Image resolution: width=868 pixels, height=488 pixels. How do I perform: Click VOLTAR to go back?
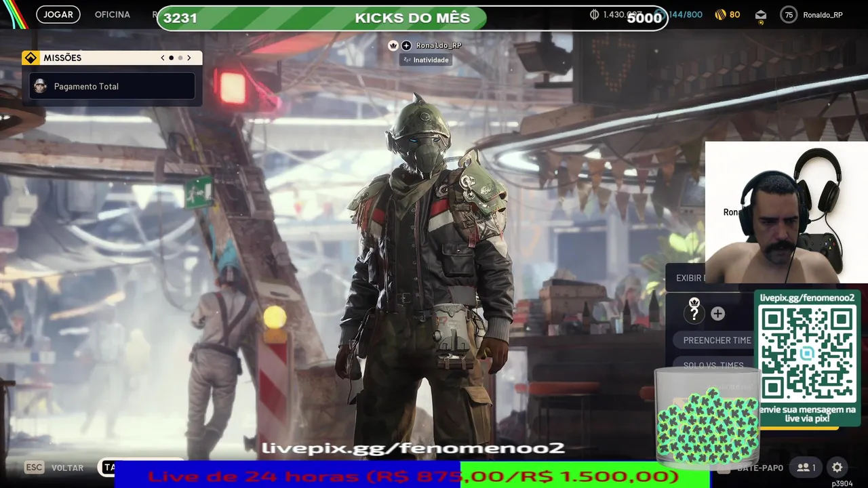click(68, 468)
